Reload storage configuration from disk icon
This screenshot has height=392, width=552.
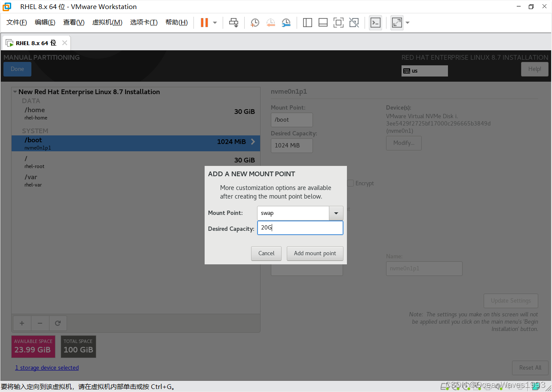[x=58, y=323]
